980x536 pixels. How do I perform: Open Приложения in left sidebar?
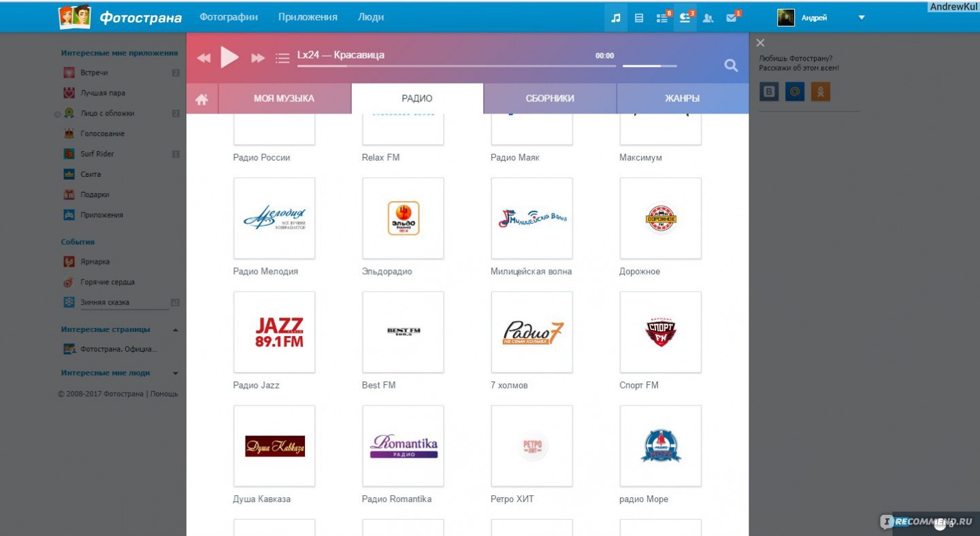pyautogui.click(x=101, y=216)
